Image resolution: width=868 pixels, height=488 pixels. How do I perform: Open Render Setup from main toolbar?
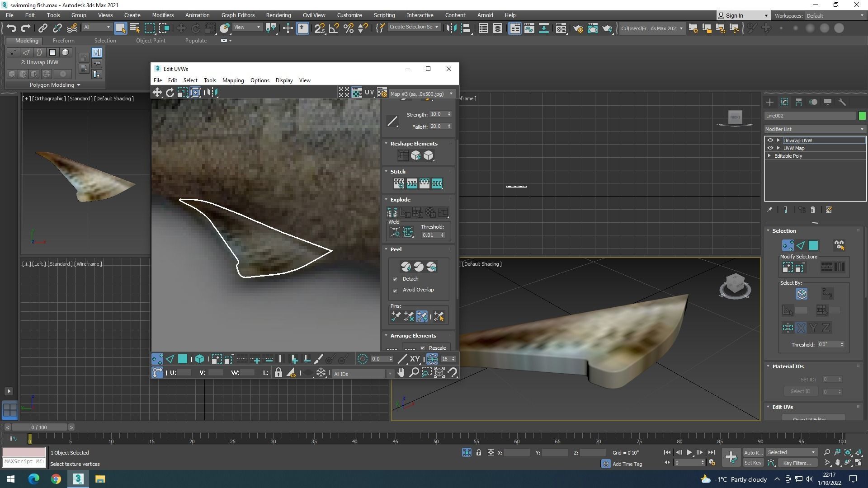click(x=578, y=28)
